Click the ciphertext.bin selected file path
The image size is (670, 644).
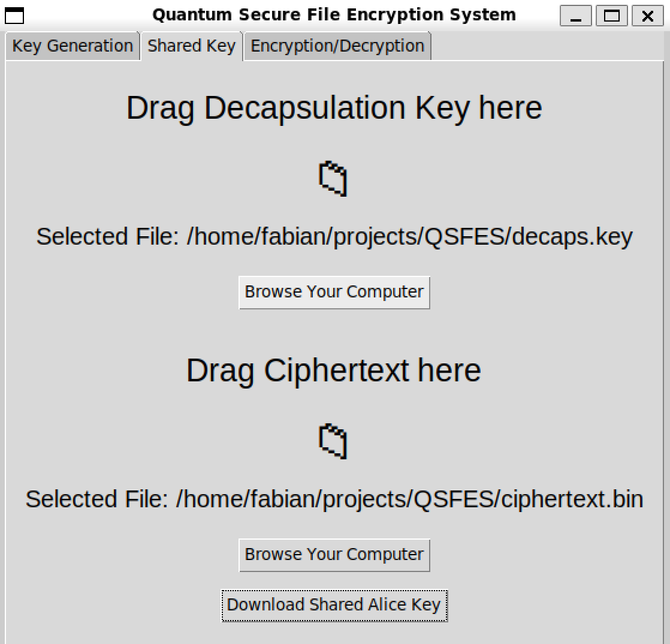tap(334, 499)
